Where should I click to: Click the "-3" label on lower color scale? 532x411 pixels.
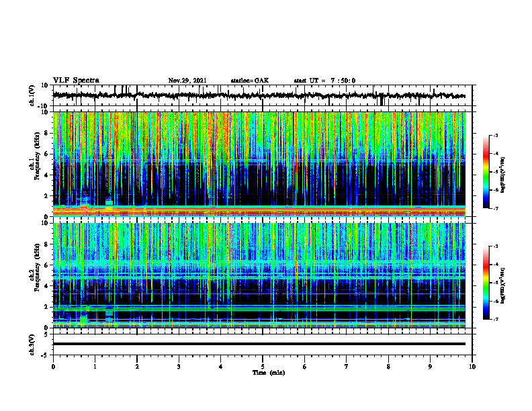pyautogui.click(x=495, y=246)
